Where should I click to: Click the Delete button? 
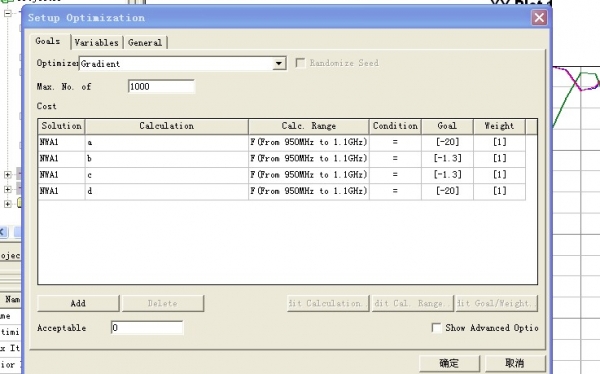tap(163, 303)
